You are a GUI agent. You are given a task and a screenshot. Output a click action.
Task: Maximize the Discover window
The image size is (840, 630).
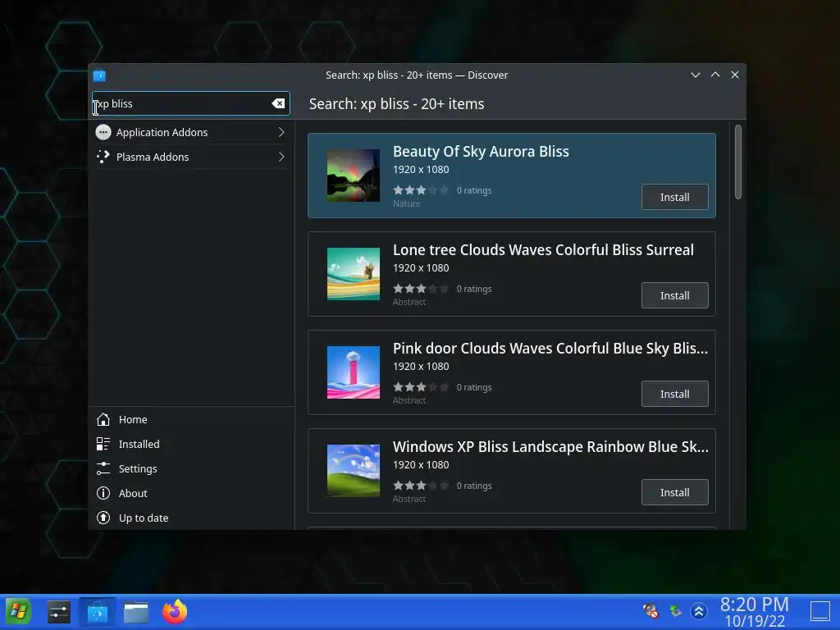point(715,75)
